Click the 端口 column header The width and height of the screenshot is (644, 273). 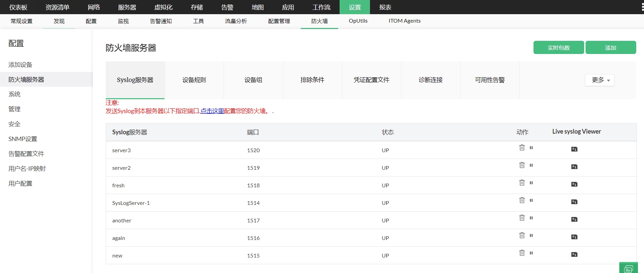pyautogui.click(x=253, y=132)
